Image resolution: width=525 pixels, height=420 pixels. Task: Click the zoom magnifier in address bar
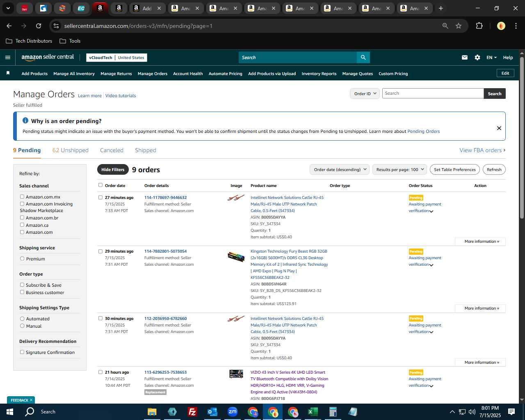pos(445,26)
